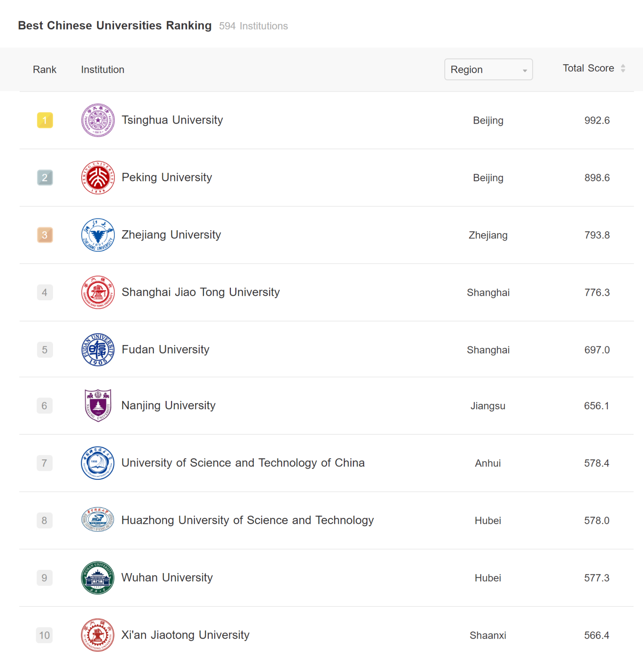
Task: Click Best Chinese Universities Ranking title
Action: point(115,25)
